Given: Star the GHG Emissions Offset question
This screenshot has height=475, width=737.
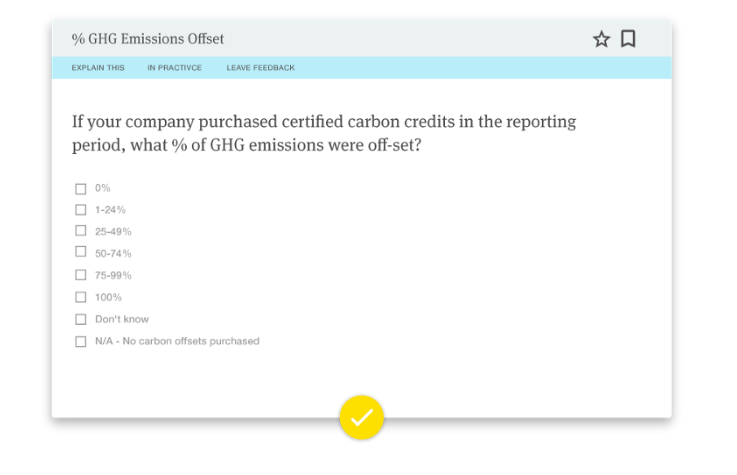Looking at the screenshot, I should click(x=601, y=39).
